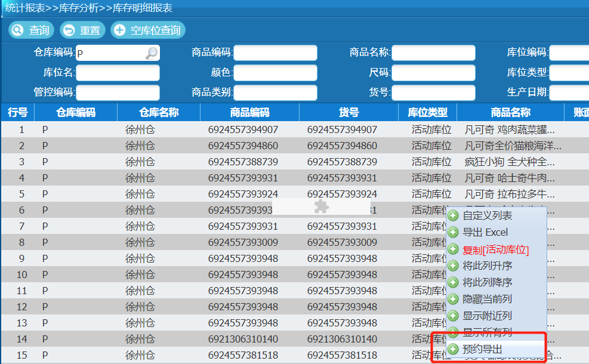Click the 尺码 input field
The height and width of the screenshot is (364, 589).
433,73
